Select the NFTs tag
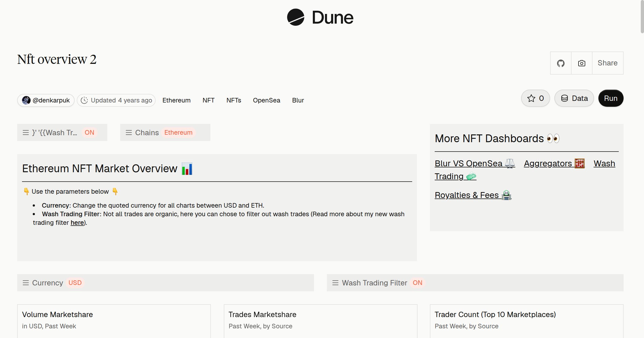 (234, 100)
